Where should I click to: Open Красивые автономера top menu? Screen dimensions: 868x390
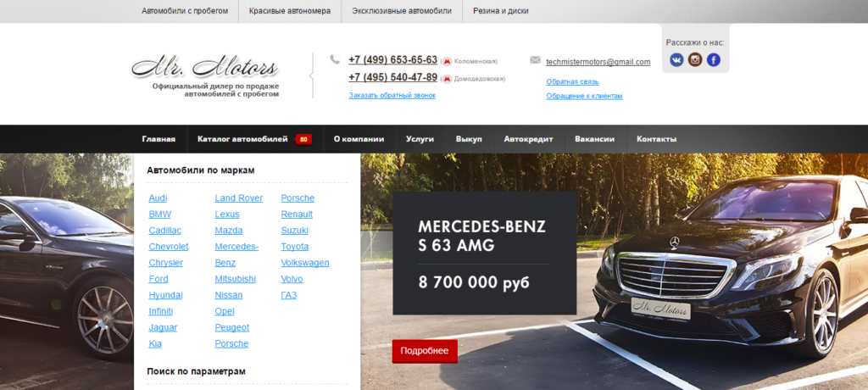290,11
